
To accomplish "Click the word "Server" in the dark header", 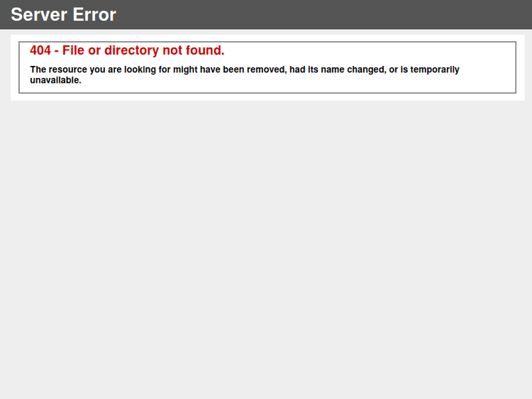I will click(x=39, y=15).
